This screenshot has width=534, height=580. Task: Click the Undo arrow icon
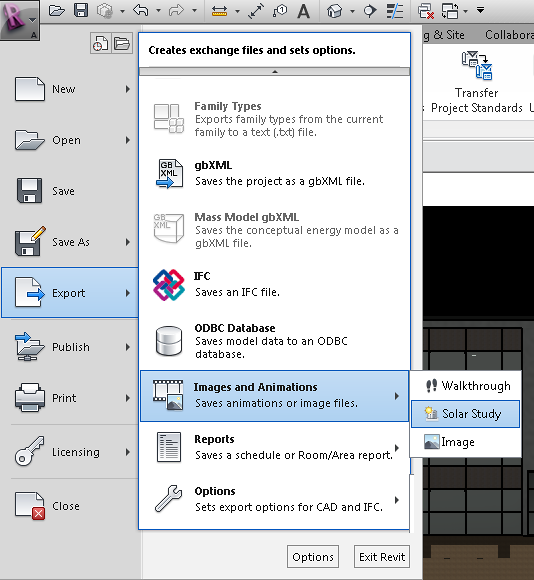[x=141, y=10]
